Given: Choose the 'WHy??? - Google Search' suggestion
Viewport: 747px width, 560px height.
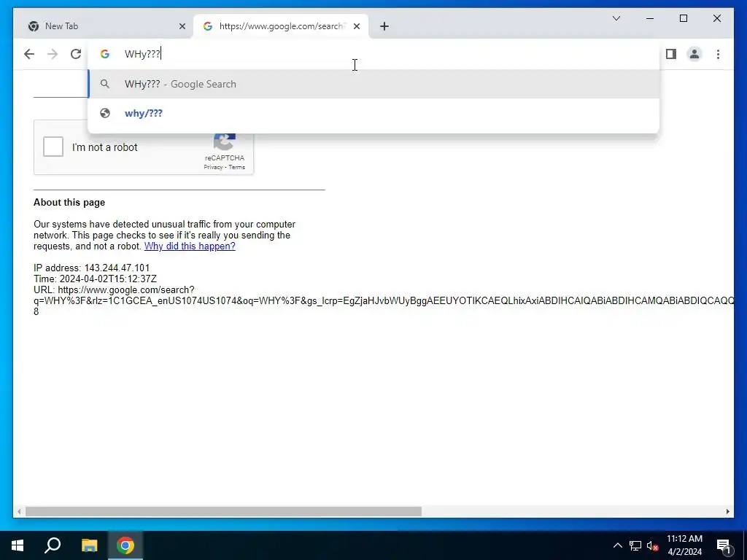Looking at the screenshot, I should click(374, 84).
